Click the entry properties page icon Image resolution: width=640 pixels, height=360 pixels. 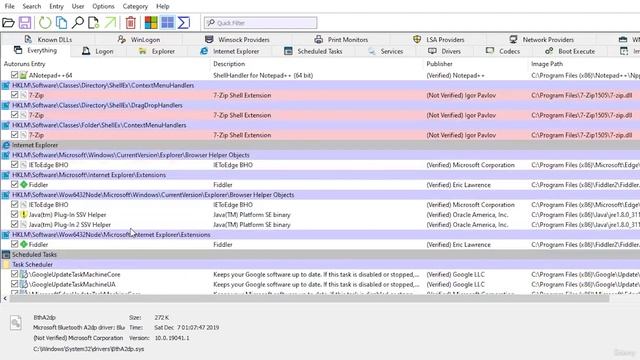[x=93, y=22]
